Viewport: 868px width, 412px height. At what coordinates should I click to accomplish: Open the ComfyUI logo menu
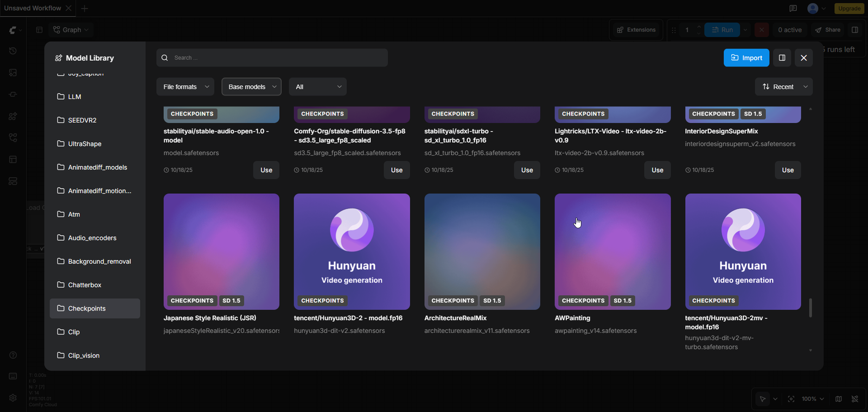pyautogui.click(x=13, y=30)
